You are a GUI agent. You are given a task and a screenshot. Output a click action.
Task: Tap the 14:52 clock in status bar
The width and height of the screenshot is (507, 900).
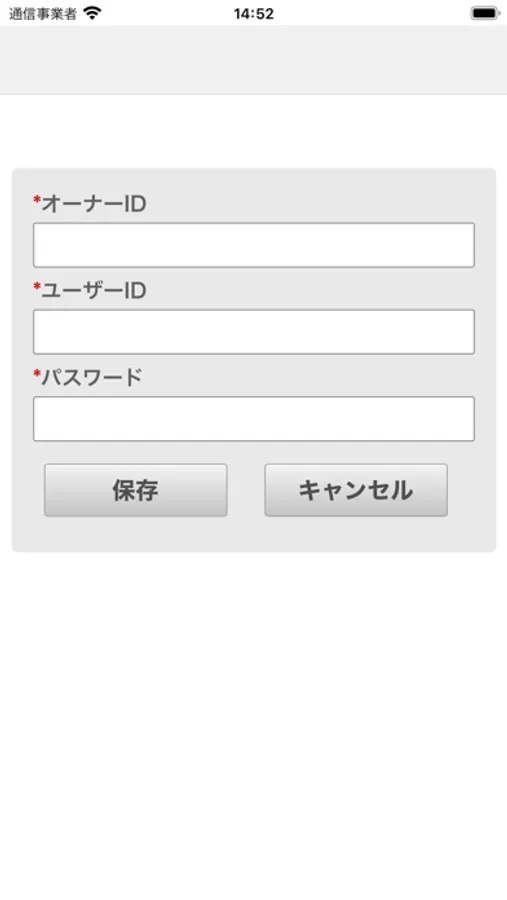click(253, 14)
